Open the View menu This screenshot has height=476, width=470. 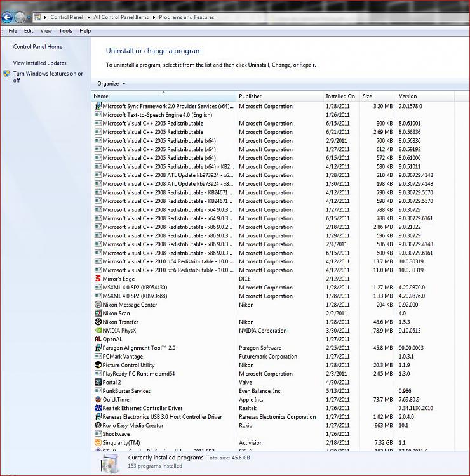point(46,30)
